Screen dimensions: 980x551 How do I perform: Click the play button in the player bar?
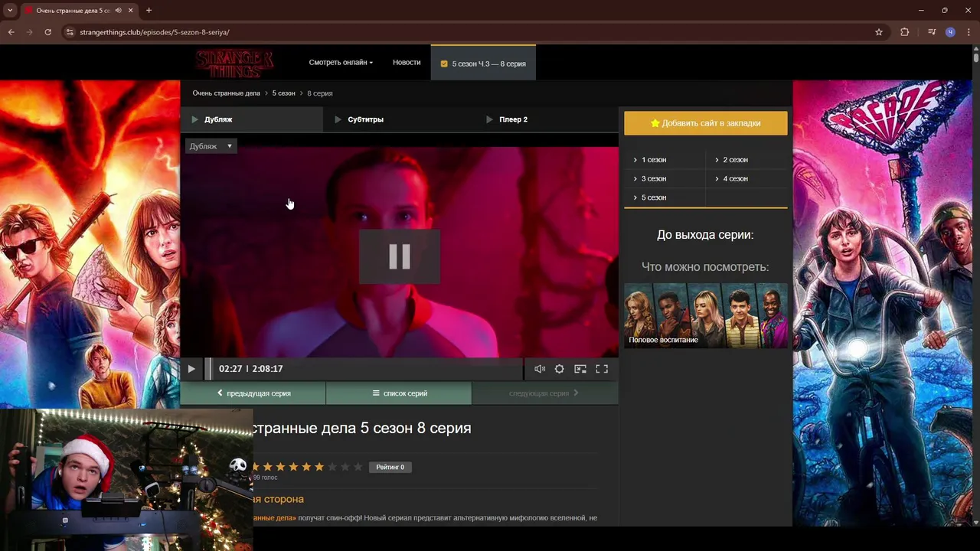point(191,369)
